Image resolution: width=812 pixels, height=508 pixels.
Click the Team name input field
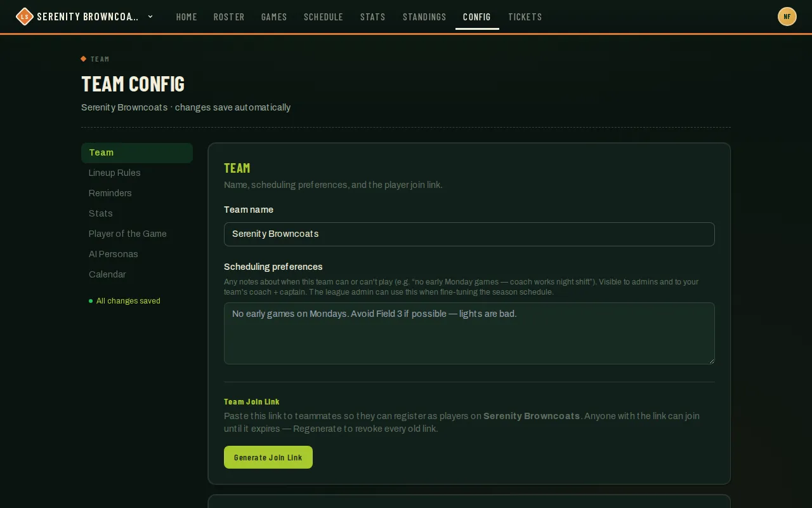[x=469, y=234]
